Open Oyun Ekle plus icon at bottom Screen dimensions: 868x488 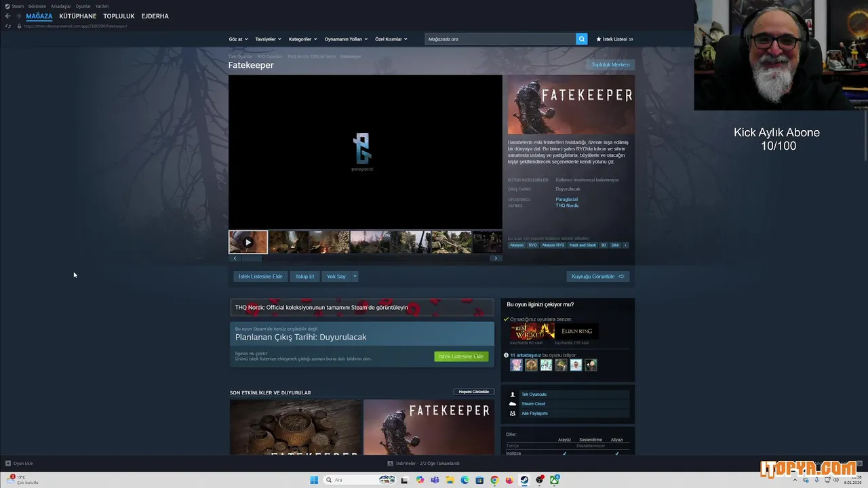tap(8, 464)
